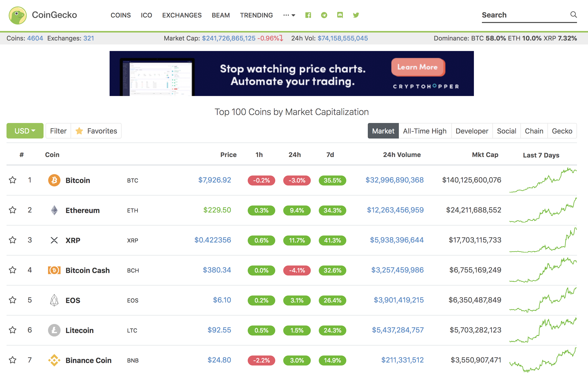Click the Bitcoin Cash icon
The width and height of the screenshot is (588, 373).
54,270
